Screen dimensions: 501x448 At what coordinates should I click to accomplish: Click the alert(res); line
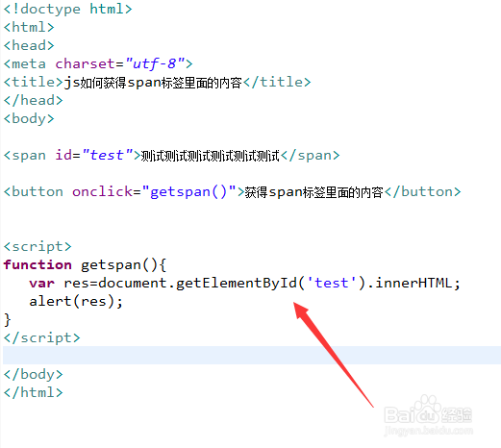tap(76, 302)
